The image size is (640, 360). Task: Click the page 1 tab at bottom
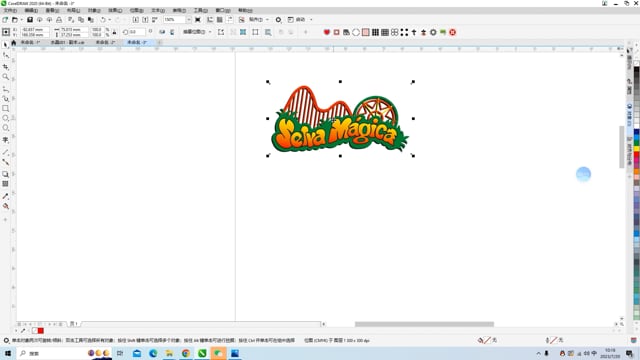(x=73, y=324)
